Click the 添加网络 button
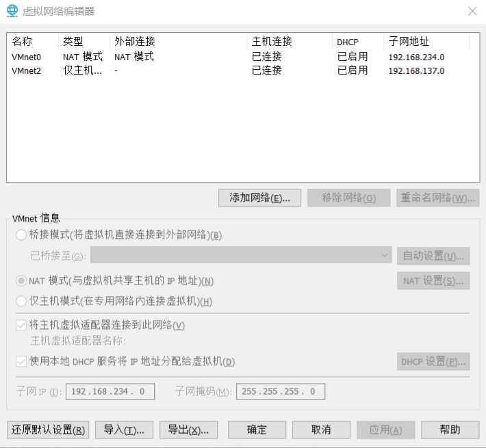486x448 pixels. coord(260,198)
